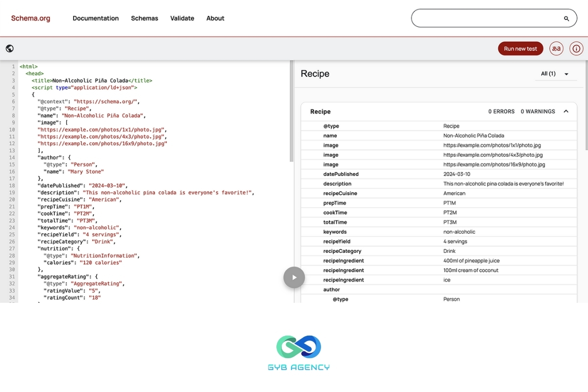Click the info circle icon
Image resolution: width=588 pixels, height=392 pixels.
pos(577,49)
